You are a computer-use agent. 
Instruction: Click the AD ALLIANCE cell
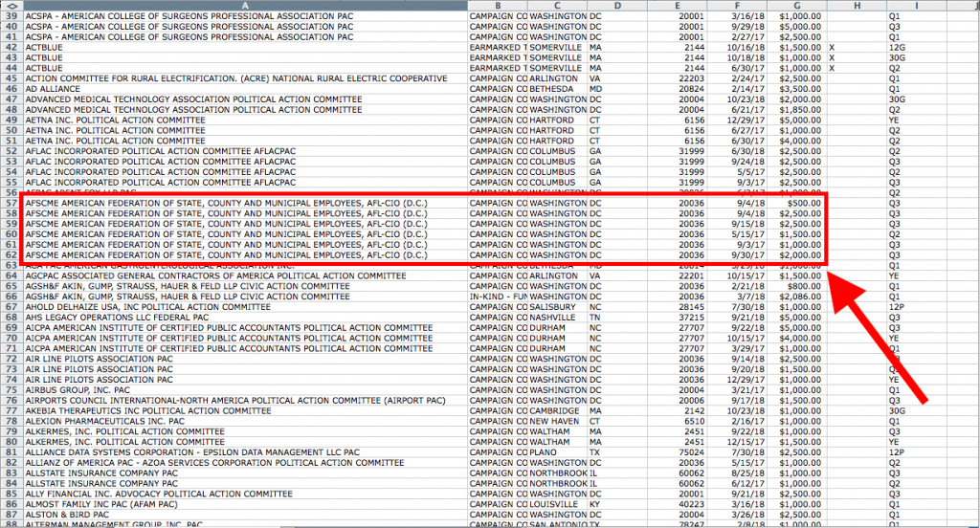(x=246, y=89)
